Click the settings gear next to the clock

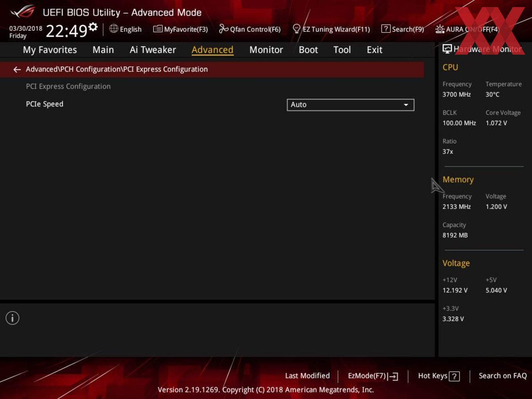93,27
